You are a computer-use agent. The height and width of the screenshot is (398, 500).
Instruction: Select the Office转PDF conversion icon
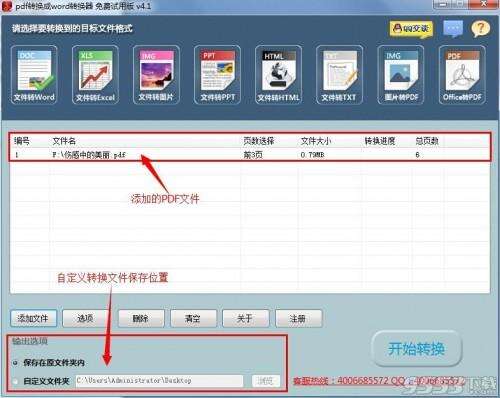tap(462, 75)
